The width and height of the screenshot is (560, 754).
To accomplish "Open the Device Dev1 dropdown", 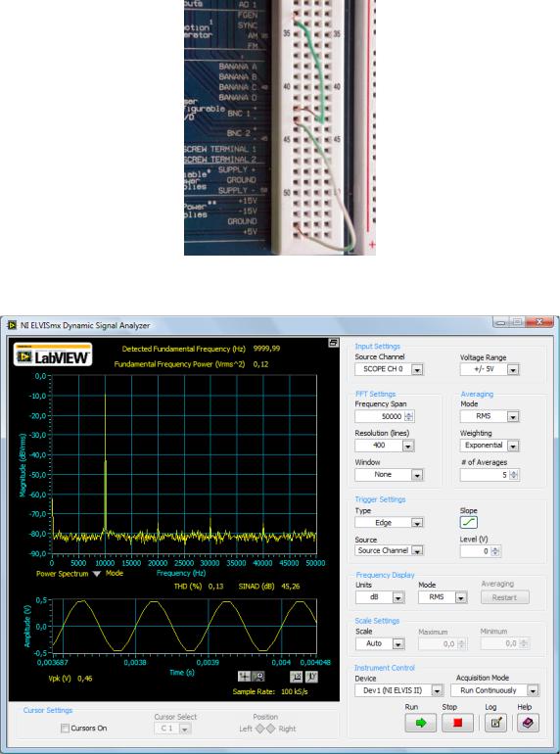I will pos(437,690).
